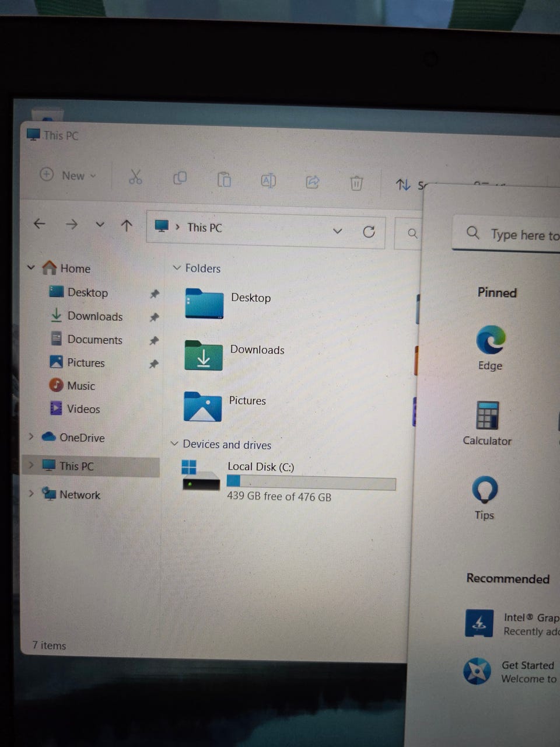Image resolution: width=560 pixels, height=747 pixels.
Task: Click Start menu search field
Action: click(506, 234)
